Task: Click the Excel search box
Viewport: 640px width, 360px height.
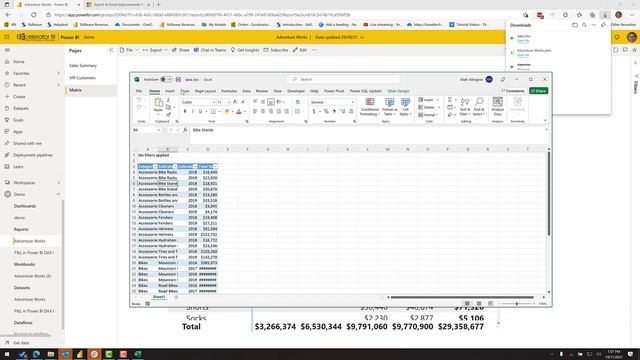Action: pos(343,79)
